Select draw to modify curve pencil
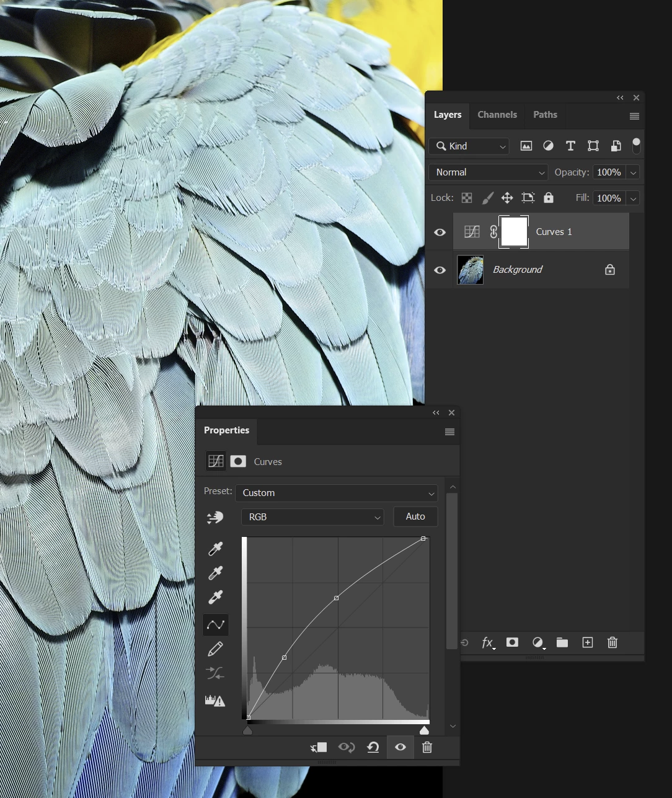The height and width of the screenshot is (798, 672). coord(215,649)
